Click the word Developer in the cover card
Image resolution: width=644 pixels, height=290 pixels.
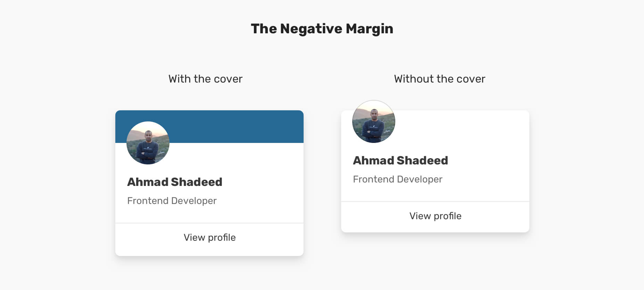[x=194, y=201]
